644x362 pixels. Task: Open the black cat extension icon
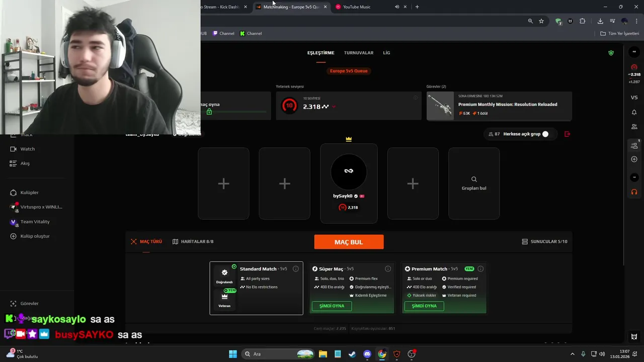tap(570, 21)
